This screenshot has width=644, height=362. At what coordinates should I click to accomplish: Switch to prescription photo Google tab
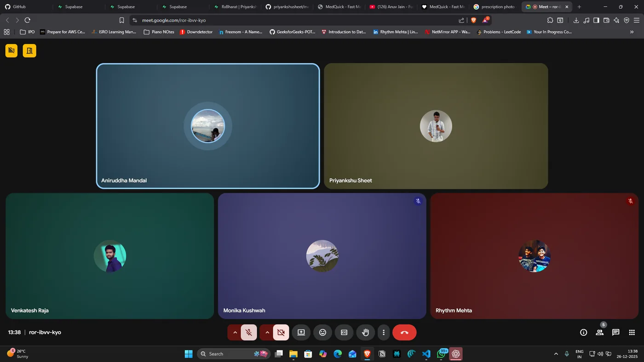pyautogui.click(x=494, y=7)
